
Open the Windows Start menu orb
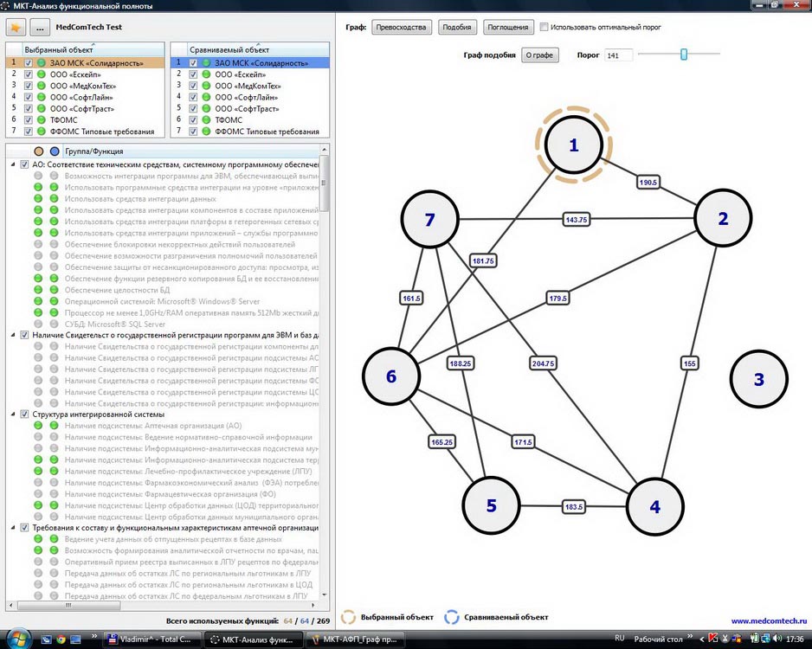(17, 639)
